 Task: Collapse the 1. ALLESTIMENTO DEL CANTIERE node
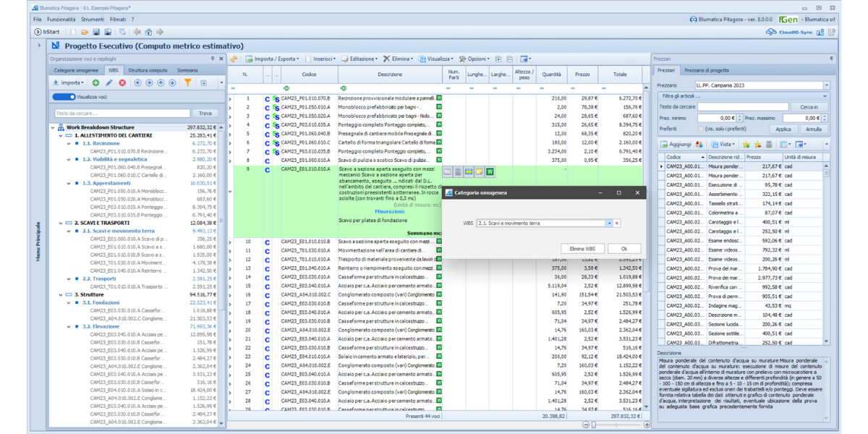61,135
